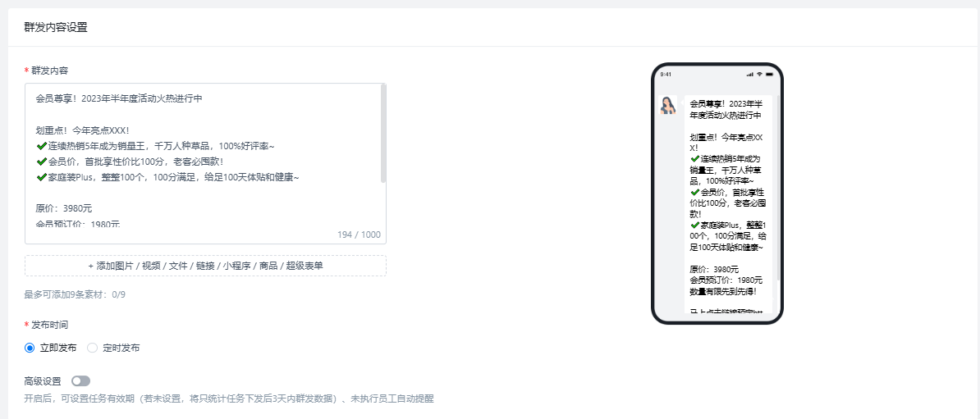Image resolution: width=980 pixels, height=419 pixels.
Task: Click green checkmark before 连续热销 in the editor
Action: point(41,146)
